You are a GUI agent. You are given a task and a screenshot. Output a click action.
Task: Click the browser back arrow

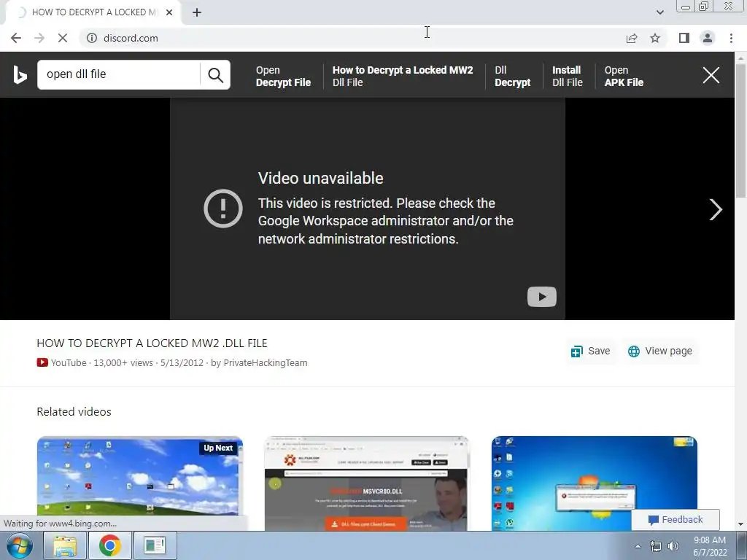[x=16, y=38]
